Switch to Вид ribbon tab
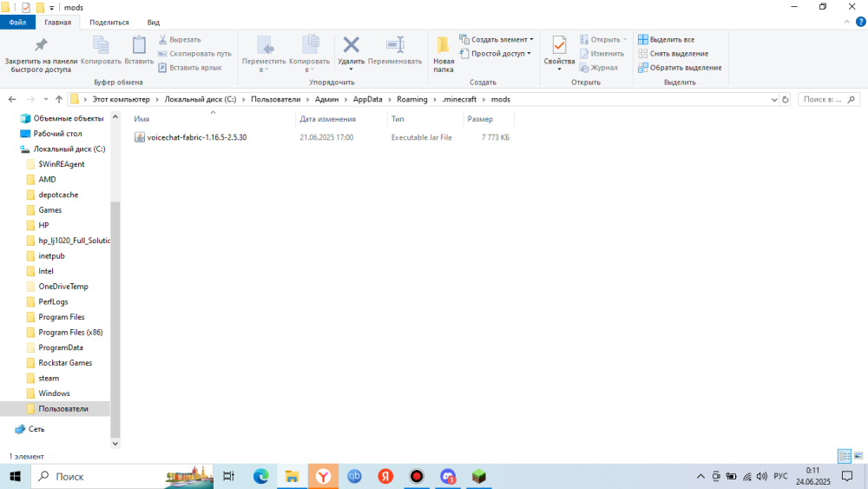The image size is (868, 489). 154,23
